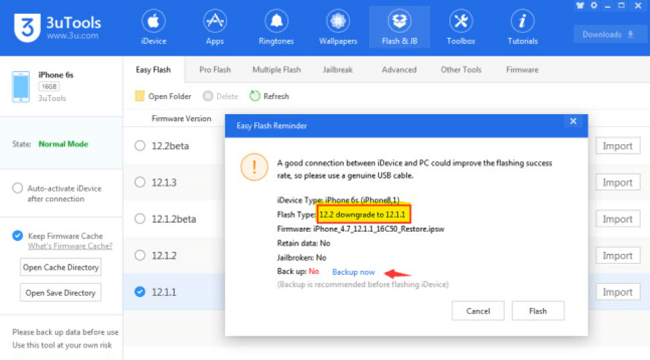Click the Downloads button

pyautogui.click(x=609, y=34)
